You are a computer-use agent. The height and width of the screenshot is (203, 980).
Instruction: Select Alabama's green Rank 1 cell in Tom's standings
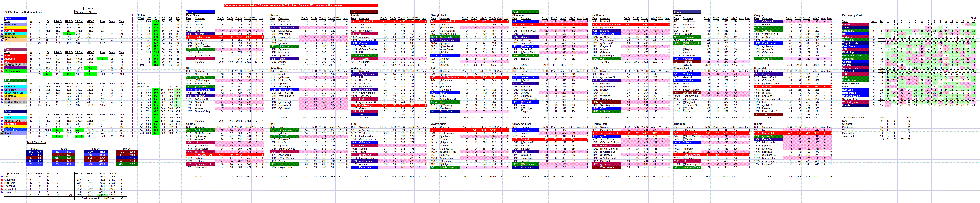102,59
